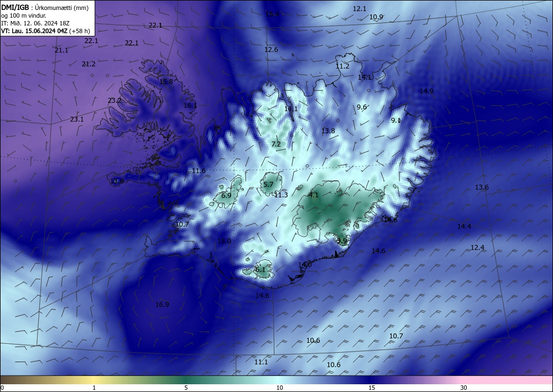Viewport: 553px width, 392px height.
Task: Click the '15' tick label on the color scale
Action: point(372,388)
